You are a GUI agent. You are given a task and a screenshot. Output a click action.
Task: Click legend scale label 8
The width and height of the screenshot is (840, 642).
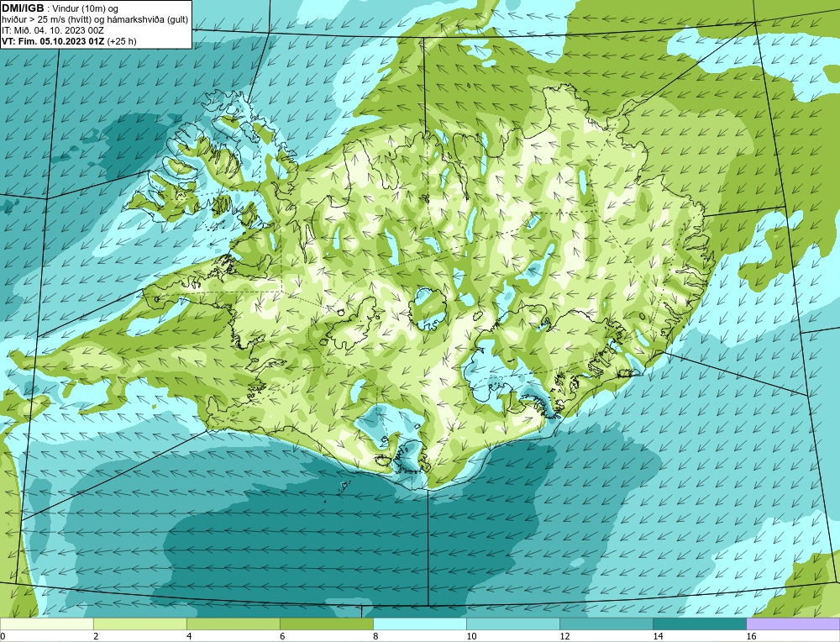pyautogui.click(x=375, y=636)
